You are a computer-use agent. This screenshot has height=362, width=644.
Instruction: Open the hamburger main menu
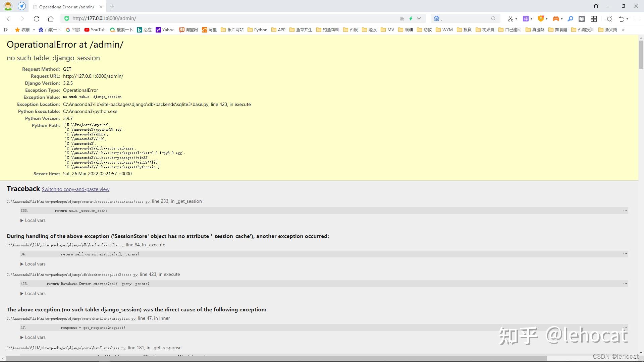[x=637, y=19]
